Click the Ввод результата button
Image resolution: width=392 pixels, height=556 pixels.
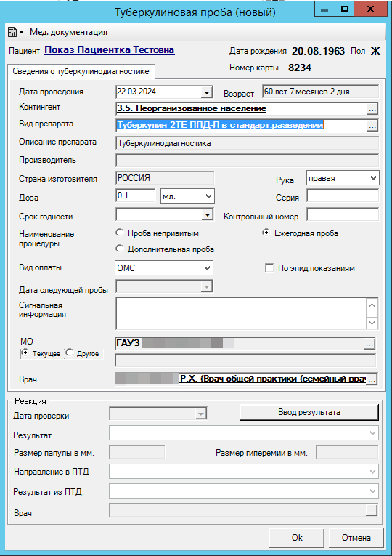point(309,412)
